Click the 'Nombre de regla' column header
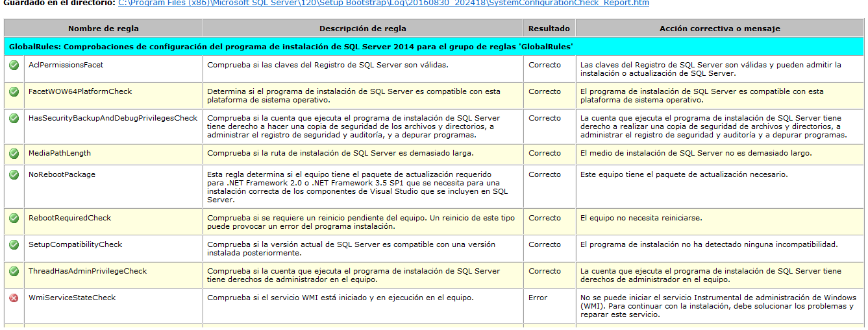The width and height of the screenshot is (868, 330). [103, 29]
